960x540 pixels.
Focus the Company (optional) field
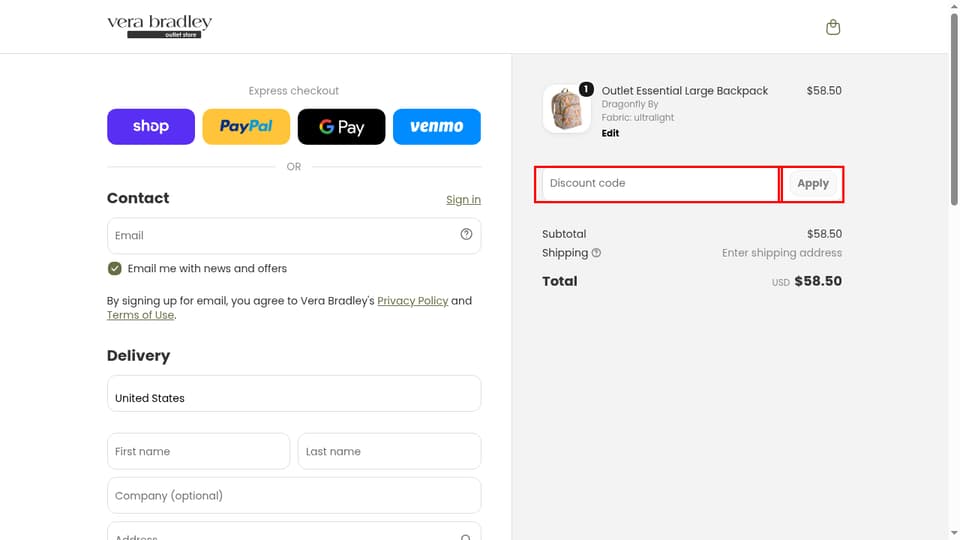coord(294,495)
